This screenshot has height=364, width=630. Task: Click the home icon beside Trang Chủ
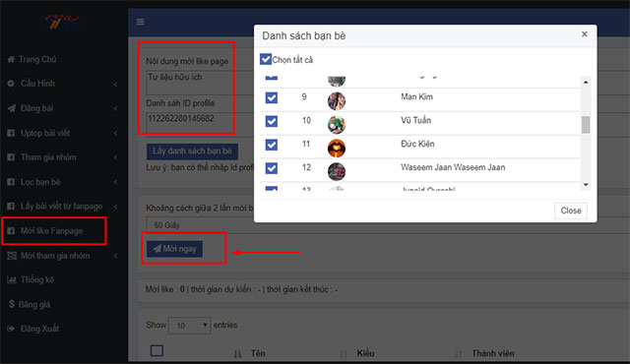11,59
